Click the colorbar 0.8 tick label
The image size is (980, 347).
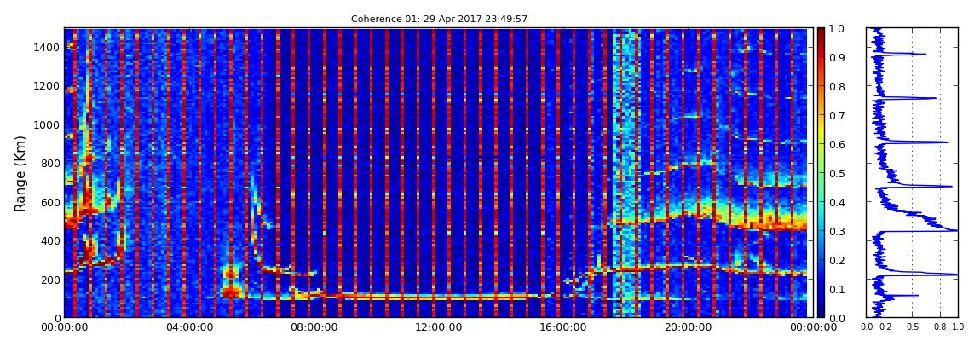pyautogui.click(x=838, y=87)
